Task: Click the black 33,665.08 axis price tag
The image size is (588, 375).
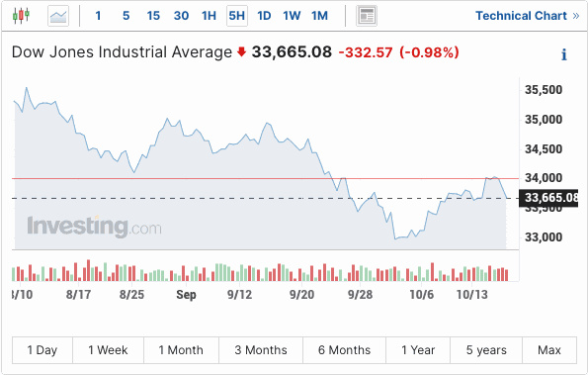Action: (x=548, y=198)
